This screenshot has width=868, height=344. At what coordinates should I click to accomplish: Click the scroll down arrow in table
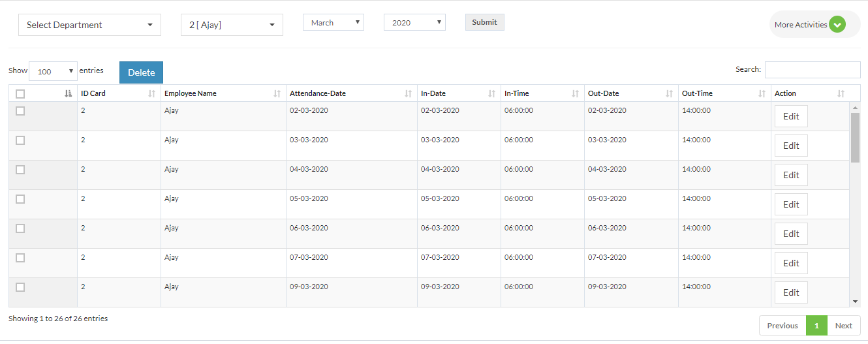click(x=856, y=302)
